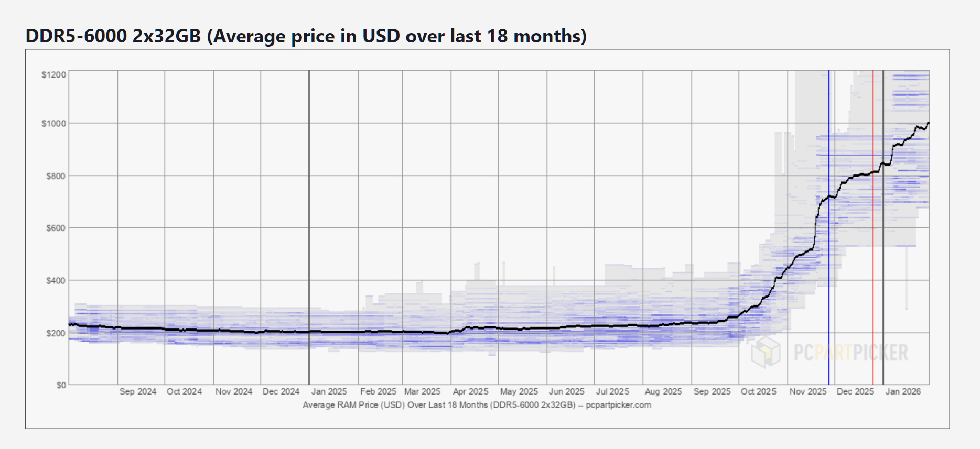Click the Nov 2025 x-axis label

pyautogui.click(x=808, y=391)
